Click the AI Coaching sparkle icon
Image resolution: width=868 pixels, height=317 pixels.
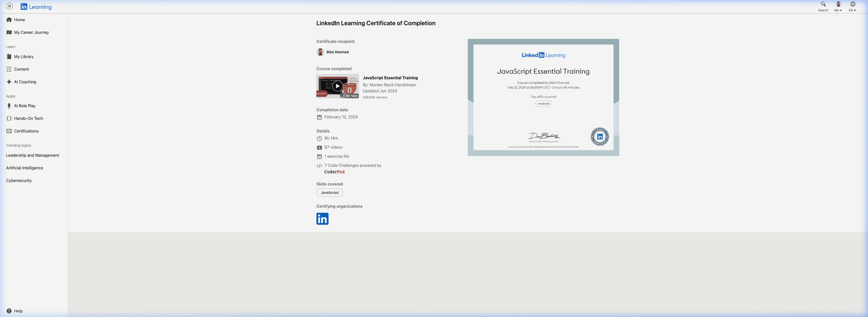point(9,82)
